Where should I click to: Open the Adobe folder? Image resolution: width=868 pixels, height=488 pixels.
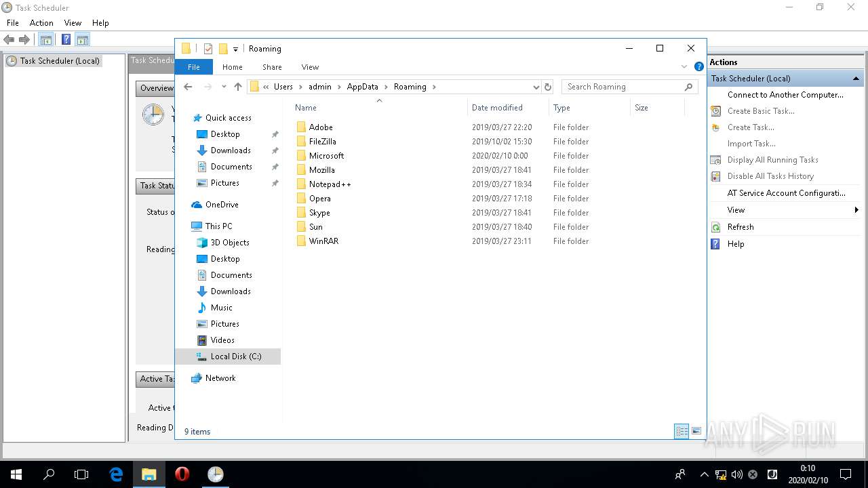[321, 127]
